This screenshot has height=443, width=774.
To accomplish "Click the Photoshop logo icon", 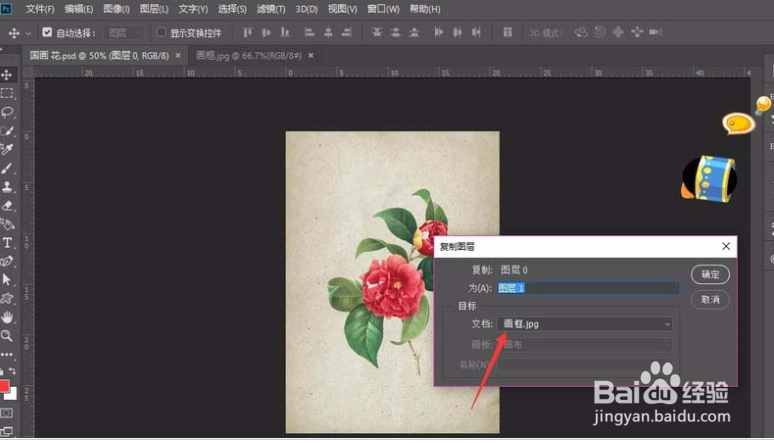I will 6,9.
